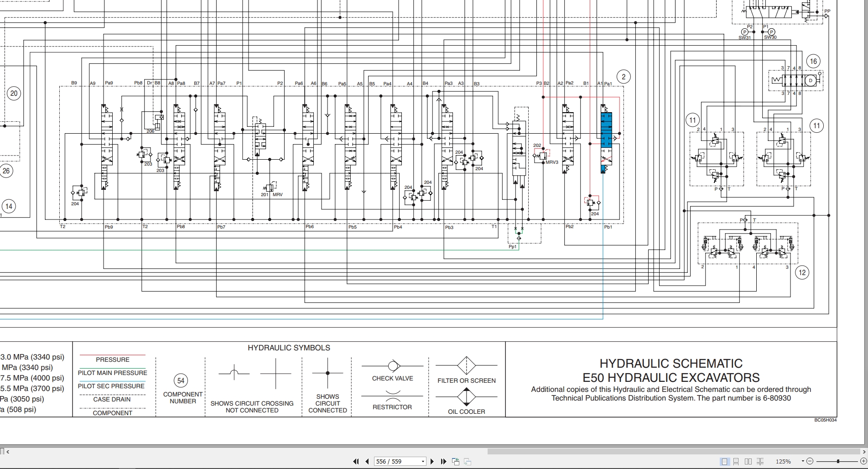The image size is (868, 469).
Task: Click the previous view navigation icon
Action: [456, 461]
